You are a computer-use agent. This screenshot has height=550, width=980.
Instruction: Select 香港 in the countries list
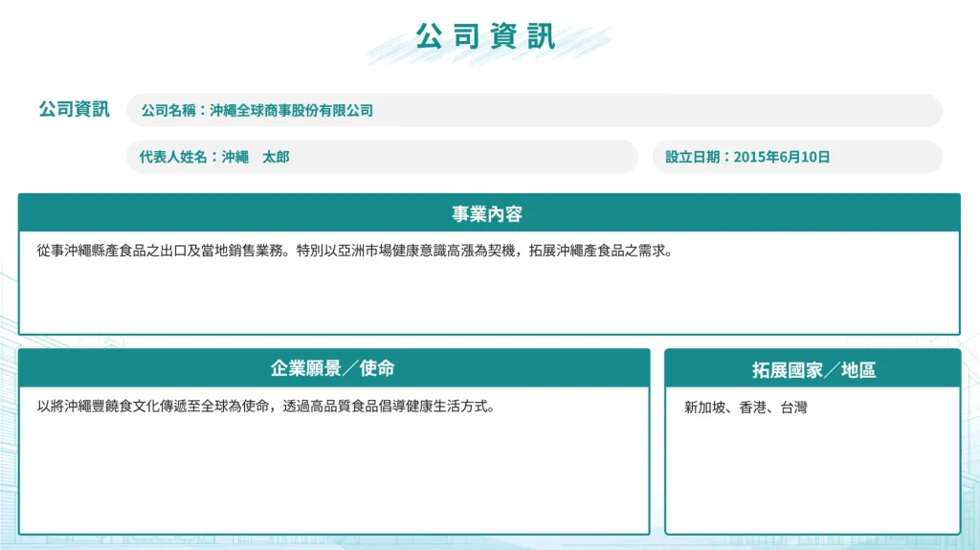tap(753, 407)
